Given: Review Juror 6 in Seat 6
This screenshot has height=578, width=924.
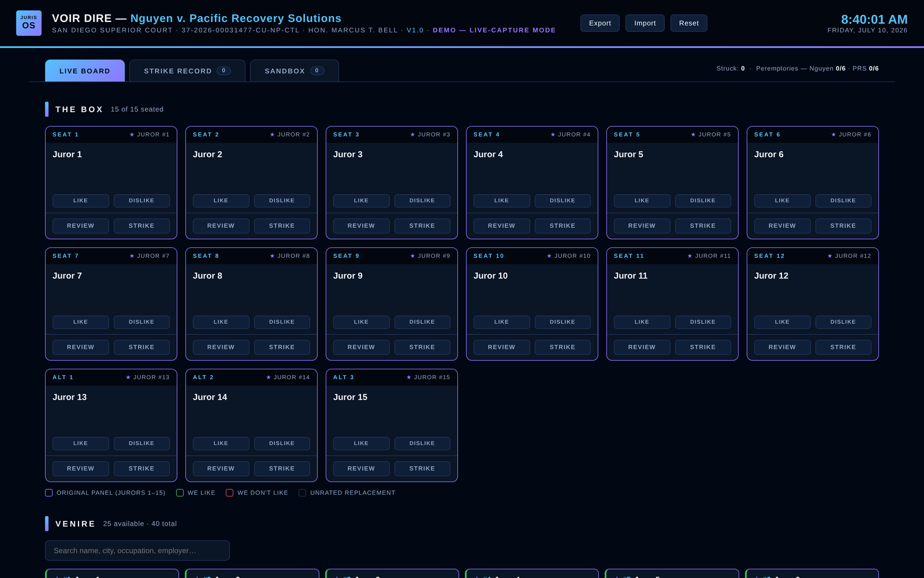Looking at the screenshot, I should pos(783,226).
